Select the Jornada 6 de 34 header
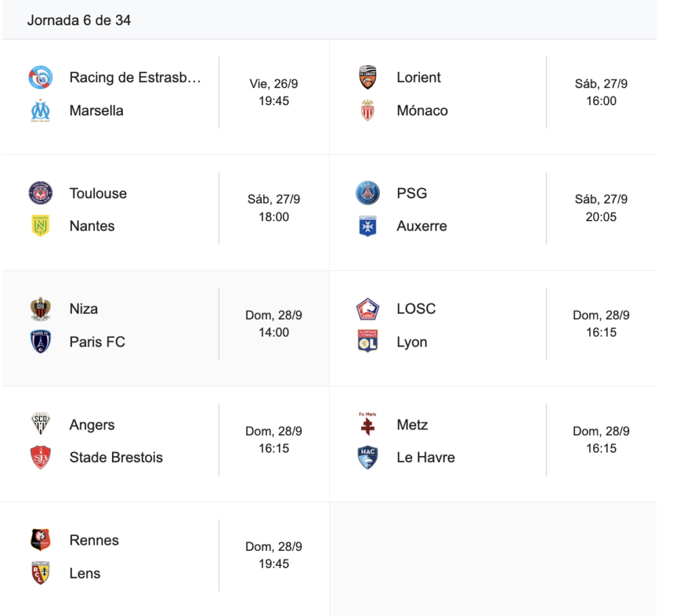The width and height of the screenshot is (695, 616). [x=79, y=20]
